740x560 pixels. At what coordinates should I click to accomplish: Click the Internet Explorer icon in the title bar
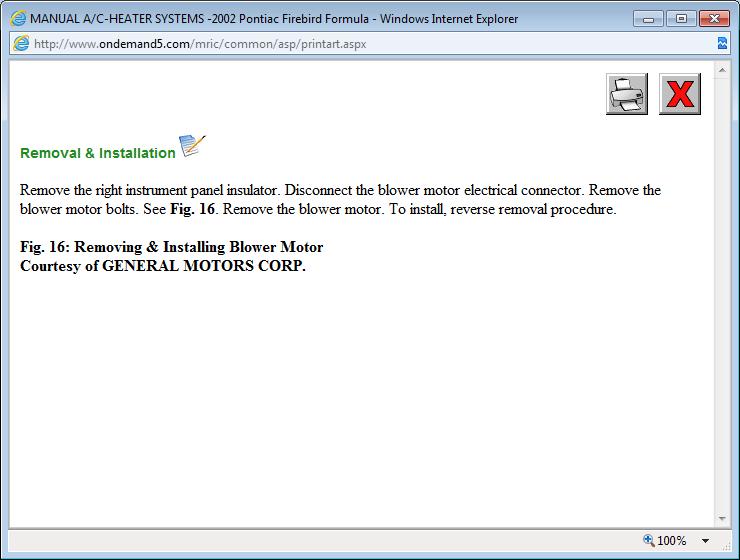point(18,19)
